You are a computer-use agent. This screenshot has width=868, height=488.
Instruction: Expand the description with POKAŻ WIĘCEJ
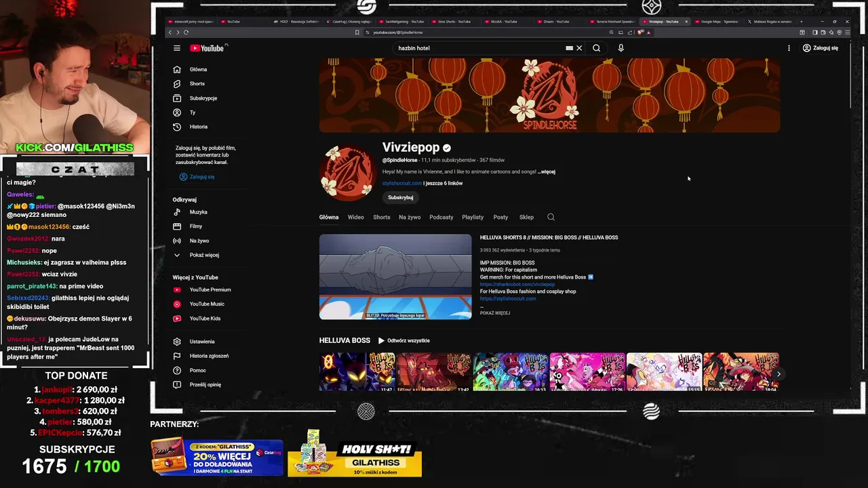point(495,313)
